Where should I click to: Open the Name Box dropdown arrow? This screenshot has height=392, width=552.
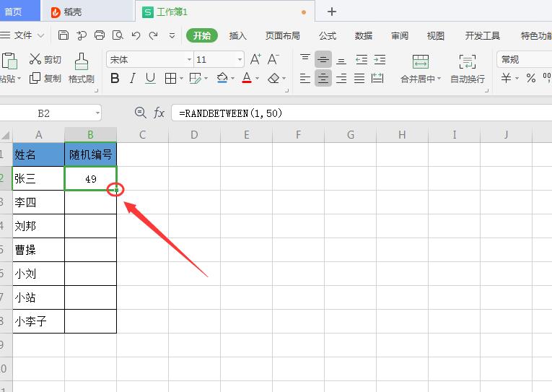97,113
